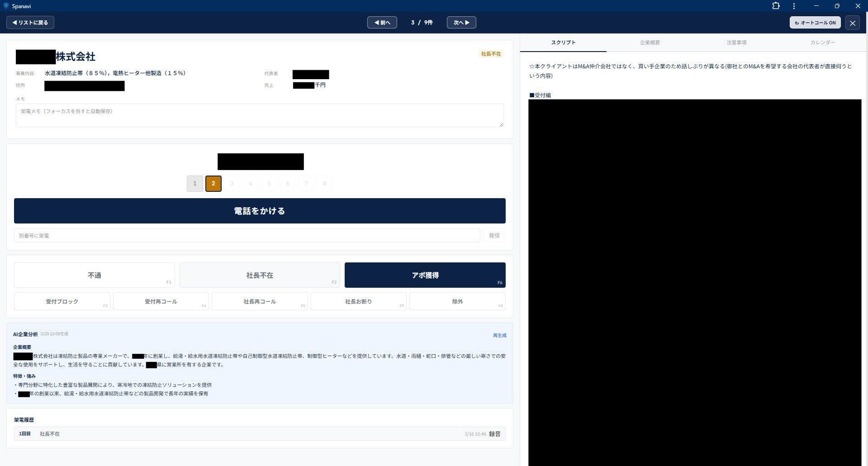Click 再生成 to regenerate AI analysis

499,335
